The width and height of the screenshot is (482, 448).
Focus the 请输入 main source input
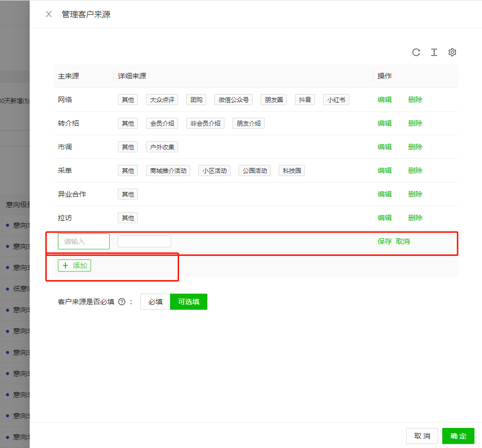click(x=84, y=241)
